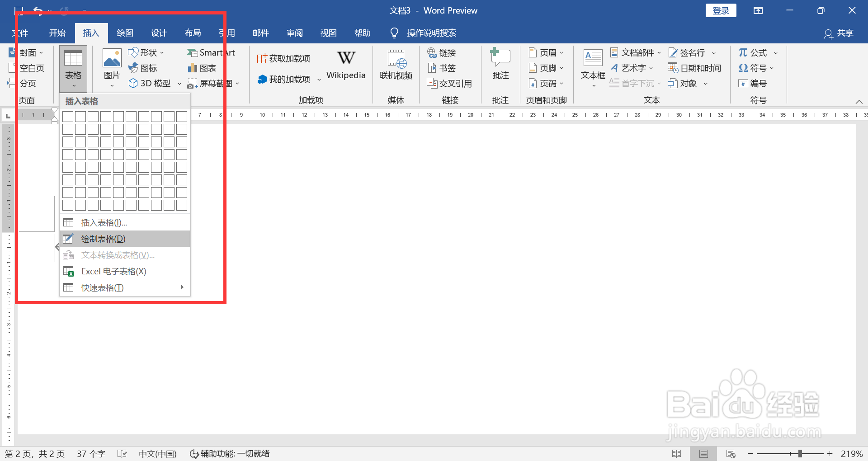Open the 布局 Layout tab
This screenshot has width=868, height=461.
193,33
